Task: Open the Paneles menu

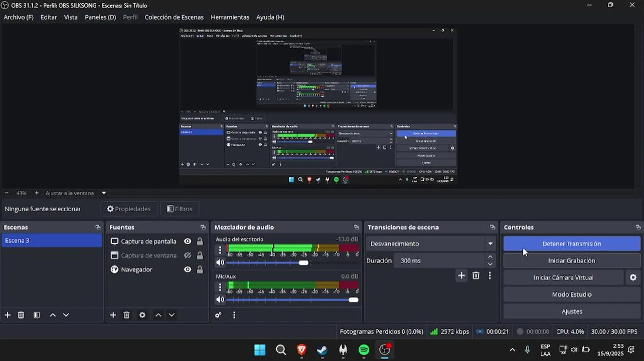Action: tap(100, 17)
